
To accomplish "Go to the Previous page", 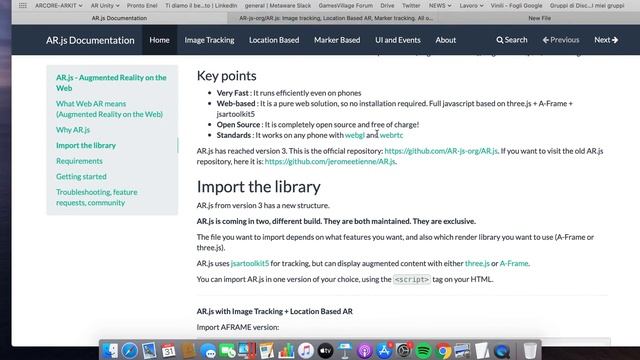I will (561, 40).
